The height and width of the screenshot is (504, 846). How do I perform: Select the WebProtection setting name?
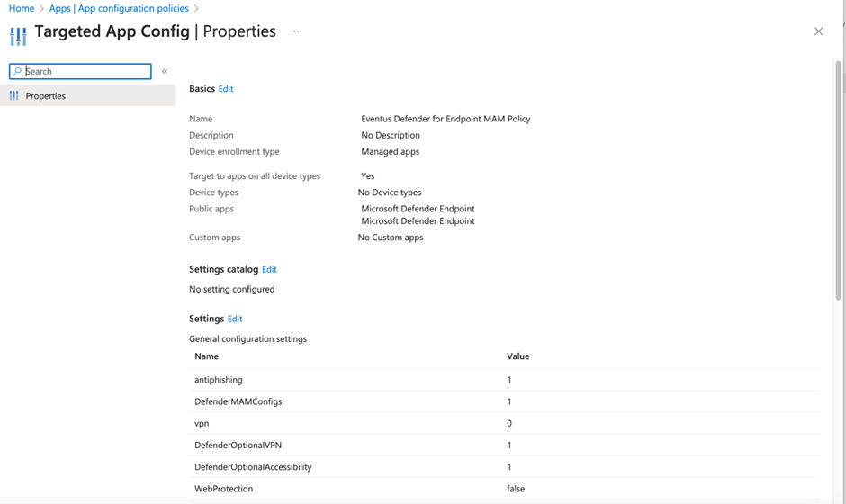pos(223,489)
